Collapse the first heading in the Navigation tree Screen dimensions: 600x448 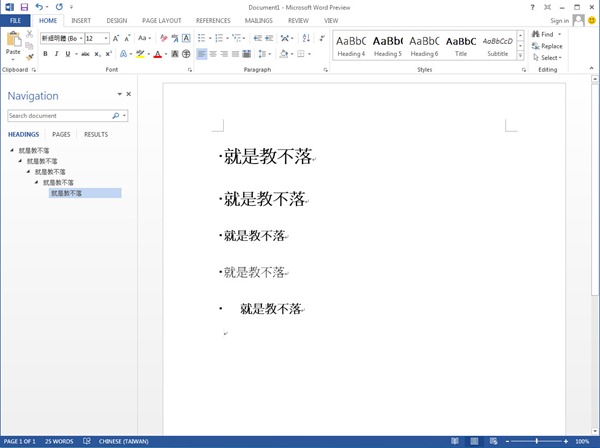[x=13, y=150]
